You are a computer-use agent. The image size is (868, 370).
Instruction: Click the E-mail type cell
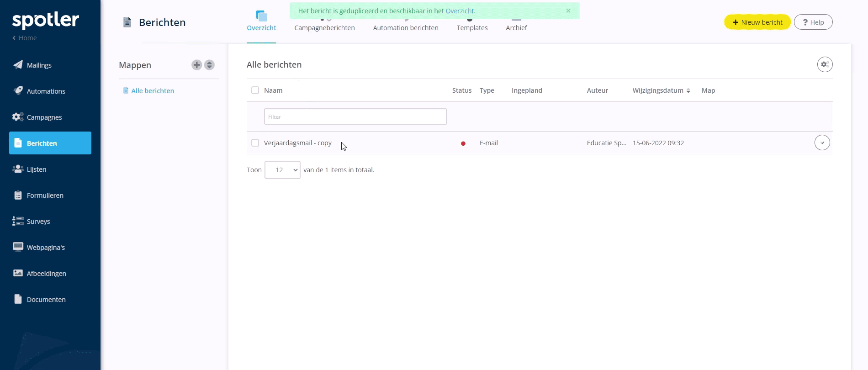(489, 143)
